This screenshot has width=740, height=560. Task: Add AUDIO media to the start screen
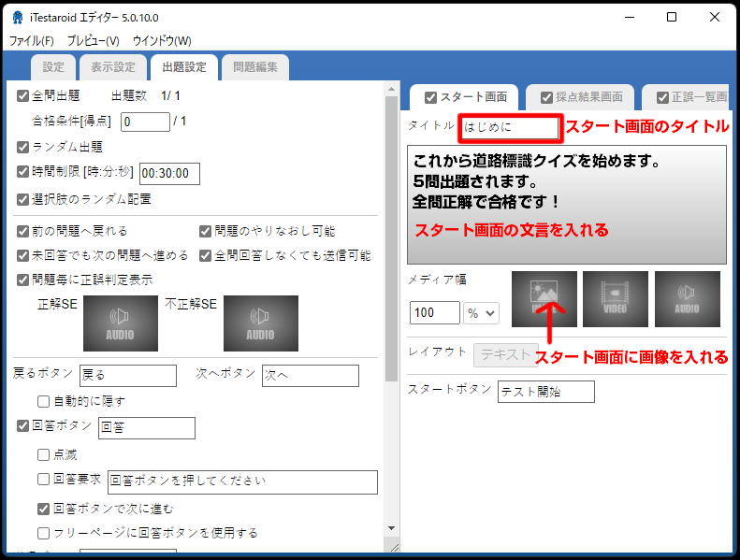687,298
